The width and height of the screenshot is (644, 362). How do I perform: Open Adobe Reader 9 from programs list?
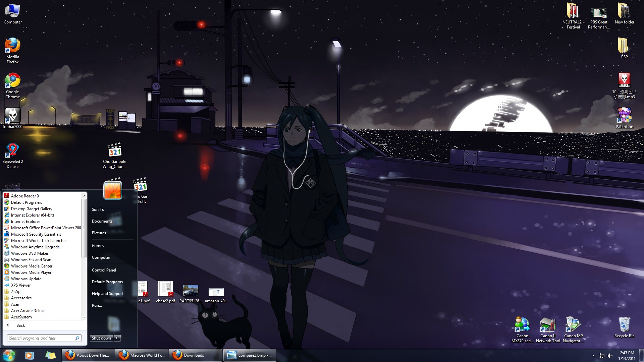tap(43, 196)
